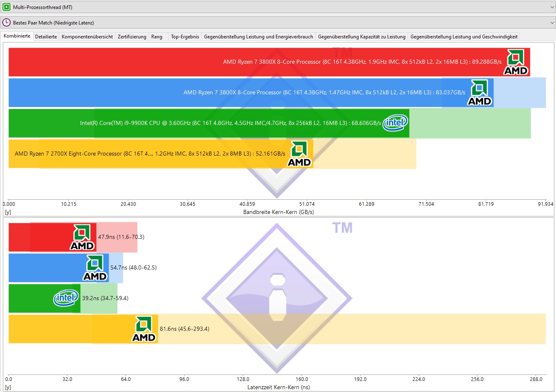The width and height of the screenshot is (556, 392).
Task: Expand the chevron on the Bestes Paar Match row
Action: 552,23
